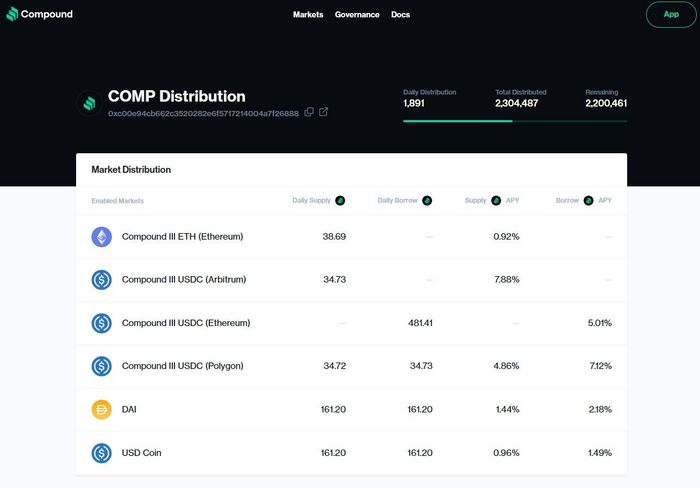This screenshot has height=488, width=700.
Task: Click daily supply 38.69 for ETH market
Action: 334,237
